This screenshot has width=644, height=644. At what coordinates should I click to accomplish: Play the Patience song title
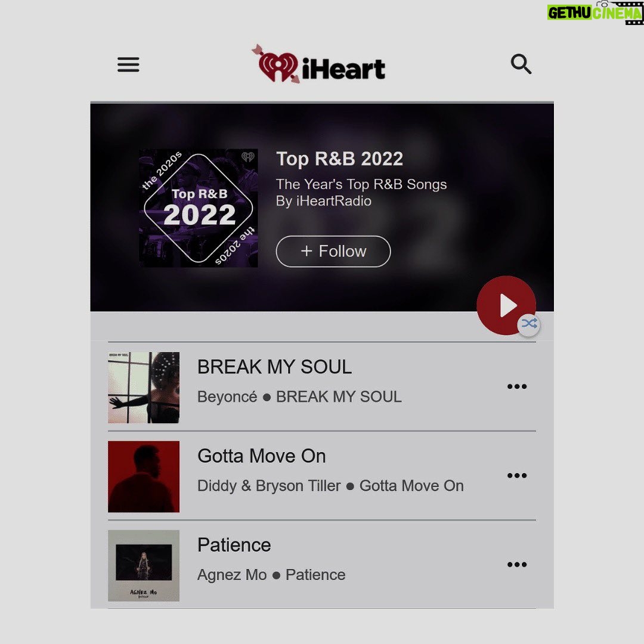tap(234, 545)
